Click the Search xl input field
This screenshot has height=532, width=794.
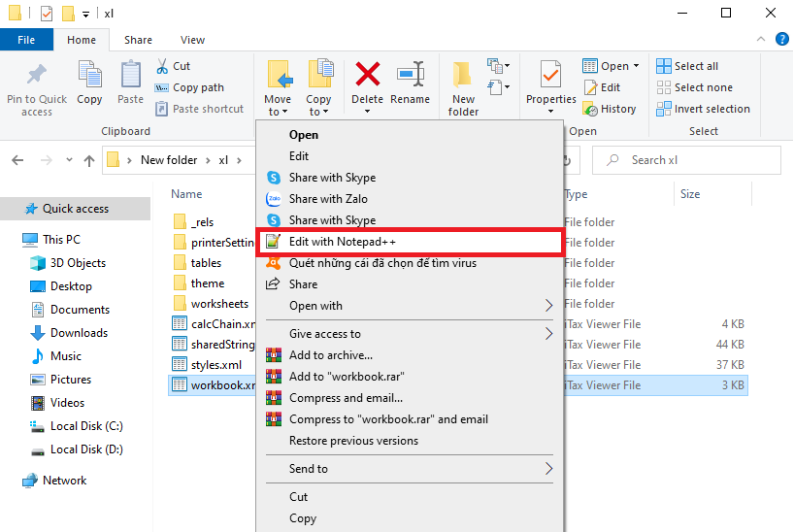[x=686, y=160]
